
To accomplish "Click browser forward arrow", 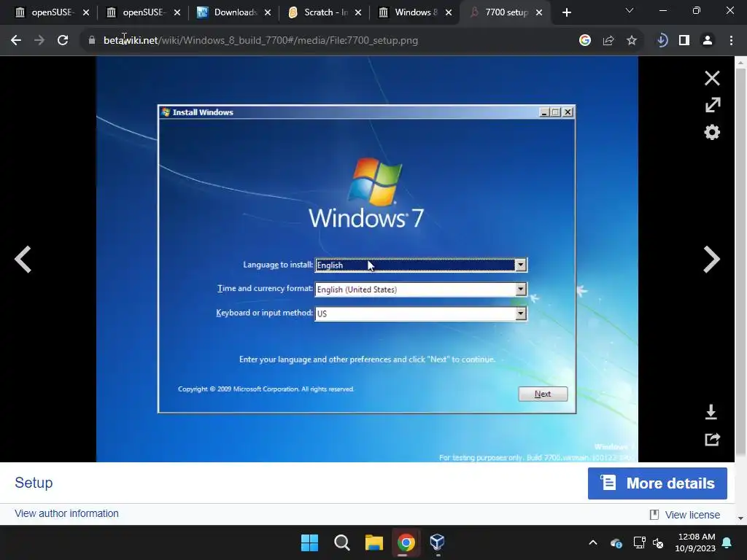I will (39, 41).
